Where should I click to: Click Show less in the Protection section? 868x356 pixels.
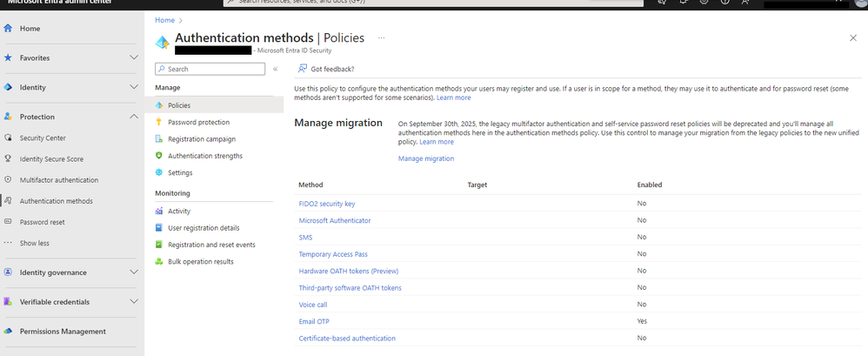pos(34,243)
